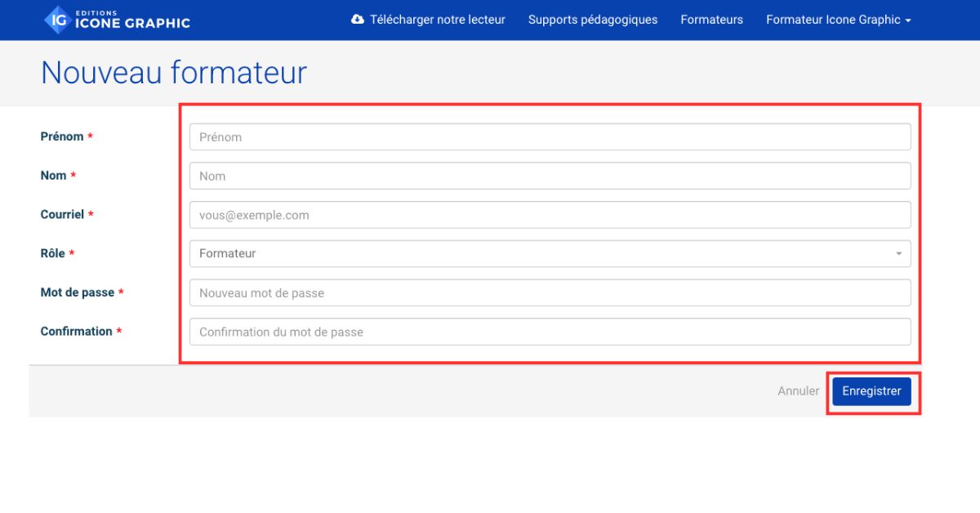This screenshot has width=980, height=513.
Task: Open the Rôle combo box showing Formateur
Action: (x=539, y=254)
